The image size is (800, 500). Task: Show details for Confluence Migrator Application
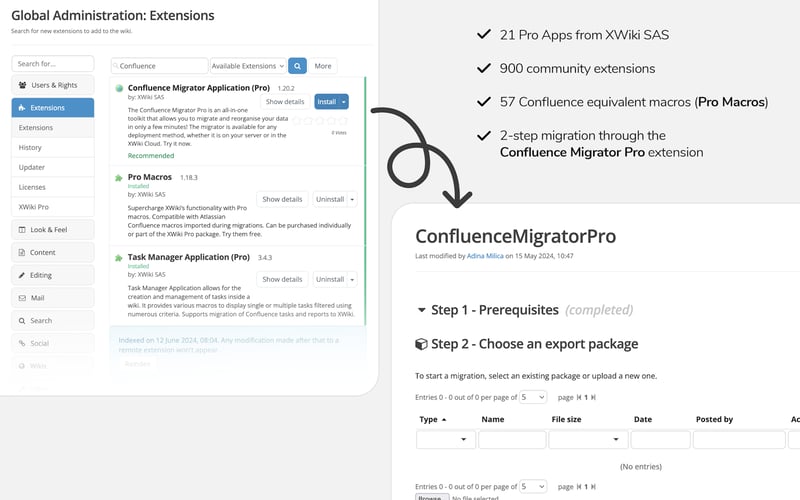(285, 102)
